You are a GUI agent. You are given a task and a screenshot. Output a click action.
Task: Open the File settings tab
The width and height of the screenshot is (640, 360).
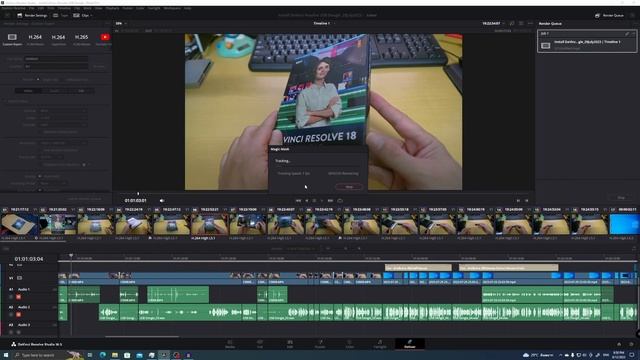point(81,91)
